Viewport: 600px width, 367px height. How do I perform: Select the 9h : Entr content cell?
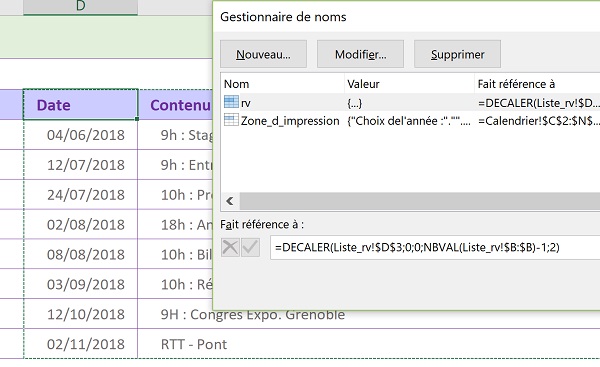click(x=175, y=165)
